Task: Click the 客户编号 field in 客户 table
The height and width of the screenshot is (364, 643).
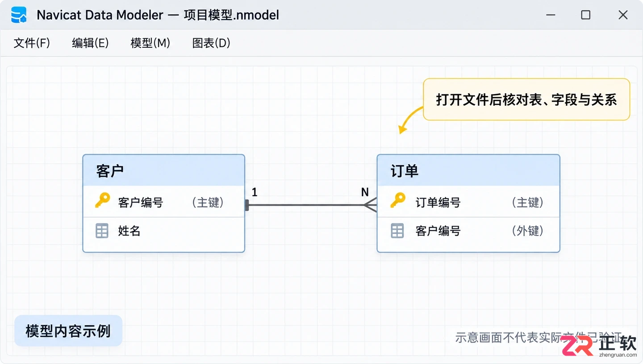Action: (x=141, y=203)
